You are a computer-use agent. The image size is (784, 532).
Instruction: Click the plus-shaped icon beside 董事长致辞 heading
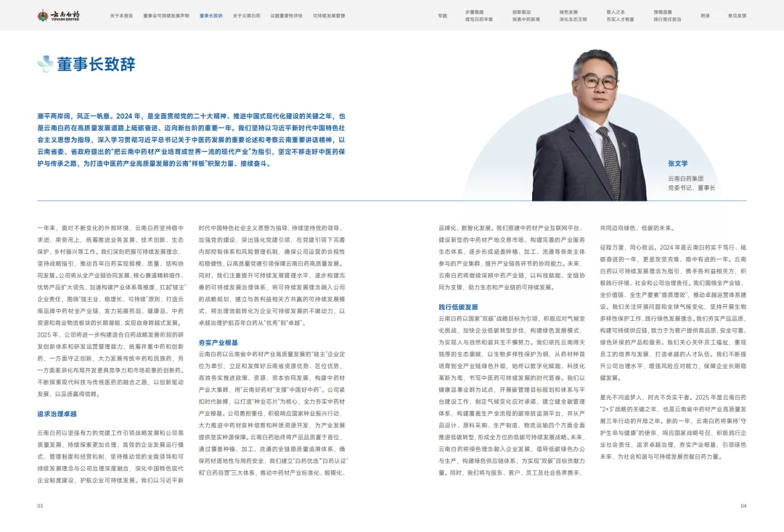pos(45,64)
